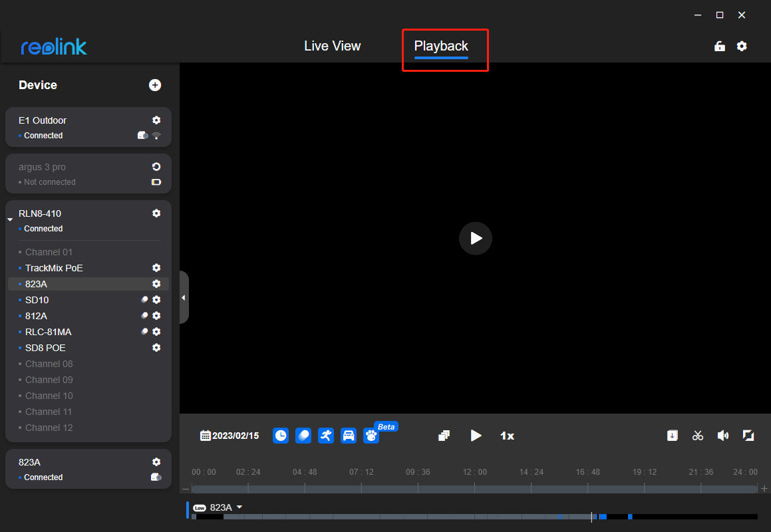The image size is (771, 532).
Task: Toggle person detection filter icon
Action: 326,436
